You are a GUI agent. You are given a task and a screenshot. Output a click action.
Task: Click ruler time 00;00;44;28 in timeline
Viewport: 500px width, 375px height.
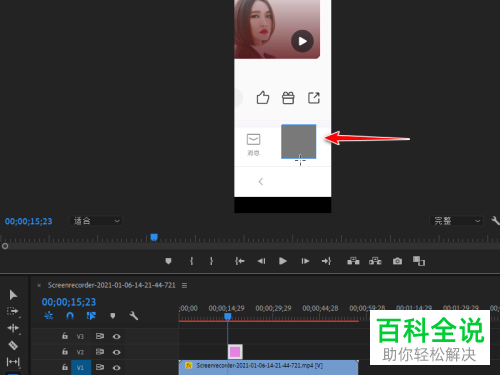click(x=320, y=308)
